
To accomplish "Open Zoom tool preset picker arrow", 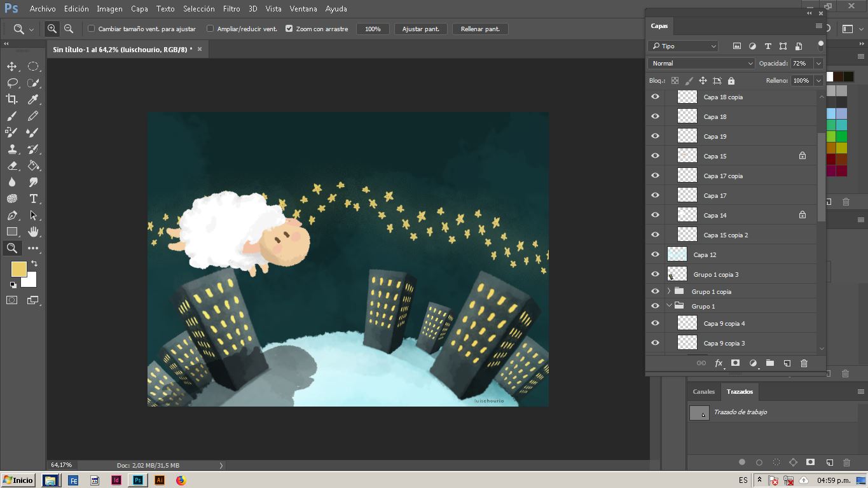I will coord(31,29).
